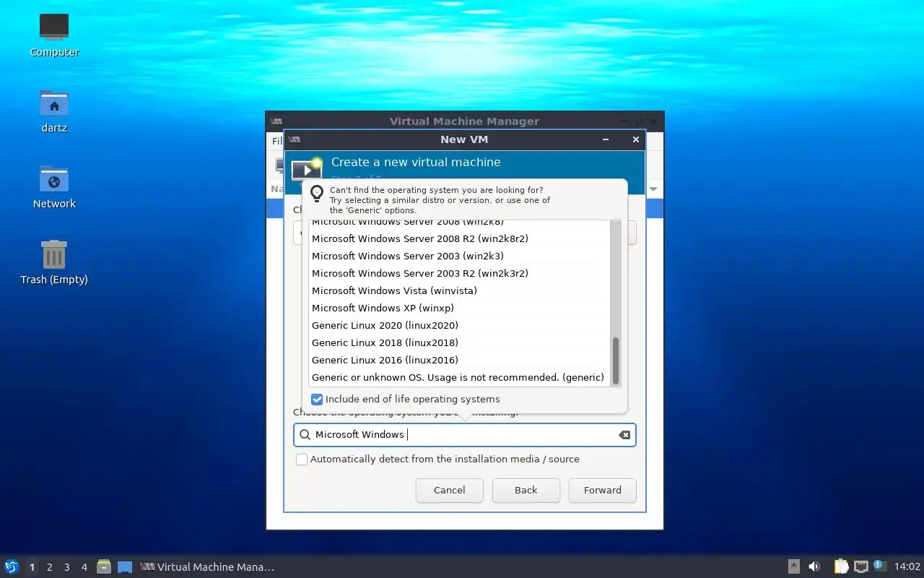Minimize the New VM dialog

point(606,139)
